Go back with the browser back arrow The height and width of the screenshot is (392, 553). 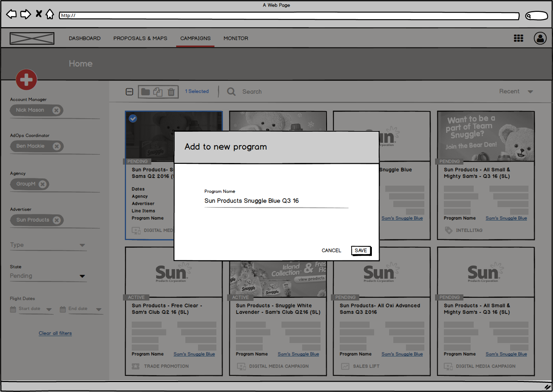[11, 14]
